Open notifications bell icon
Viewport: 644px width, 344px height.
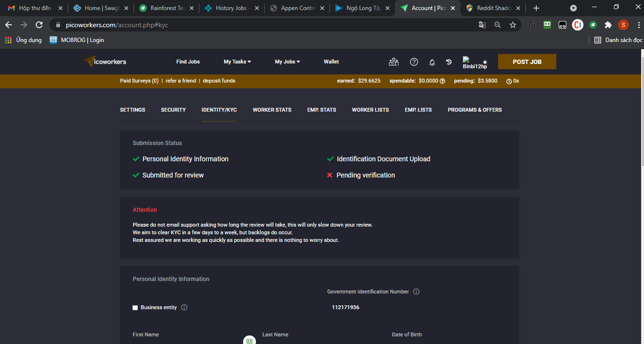pos(432,62)
